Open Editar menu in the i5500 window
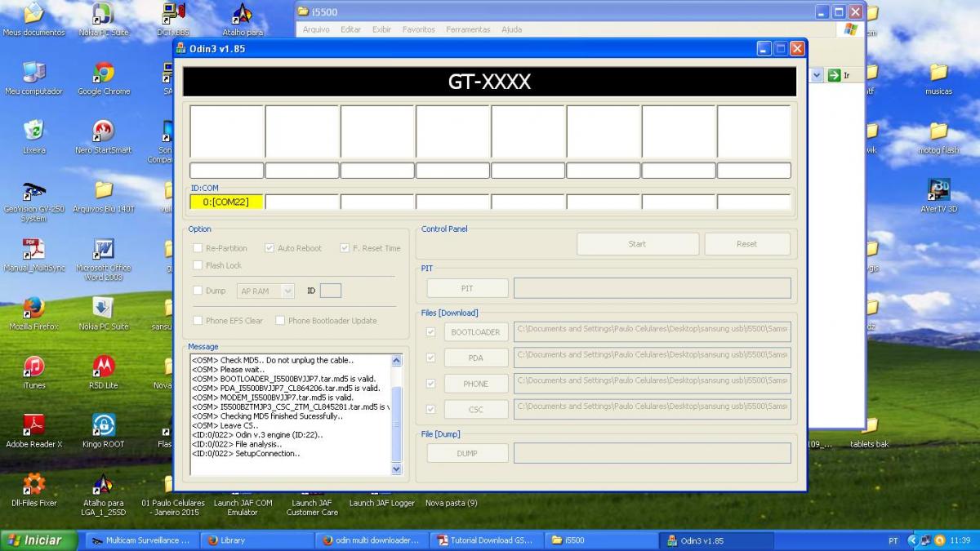The width and height of the screenshot is (980, 551). (x=351, y=29)
